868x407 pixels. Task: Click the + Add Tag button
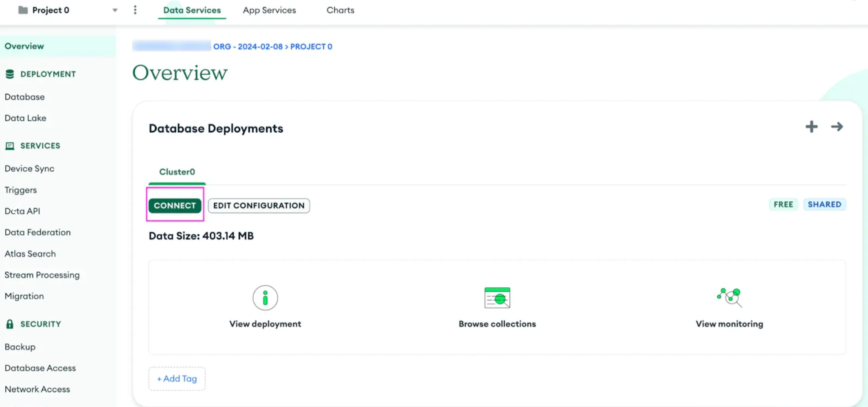tap(177, 379)
